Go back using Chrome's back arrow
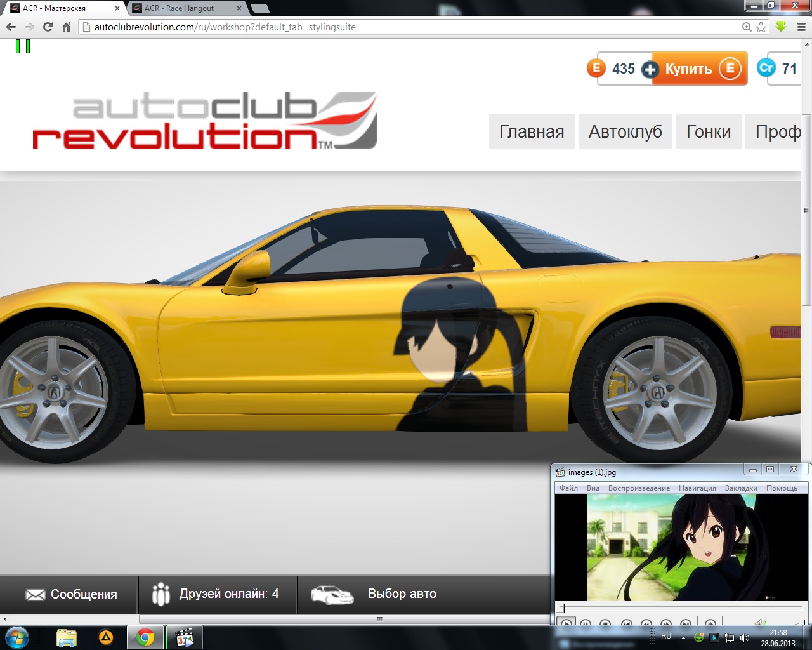 pyautogui.click(x=11, y=27)
